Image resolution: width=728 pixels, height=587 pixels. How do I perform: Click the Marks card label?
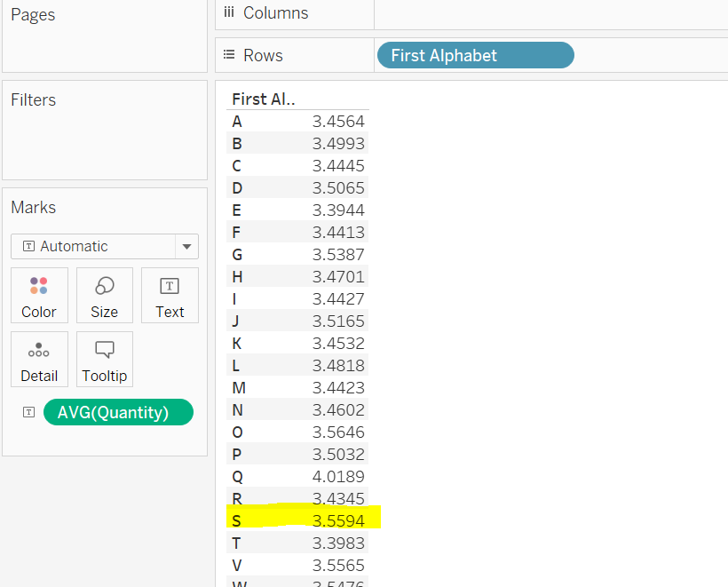tap(33, 207)
